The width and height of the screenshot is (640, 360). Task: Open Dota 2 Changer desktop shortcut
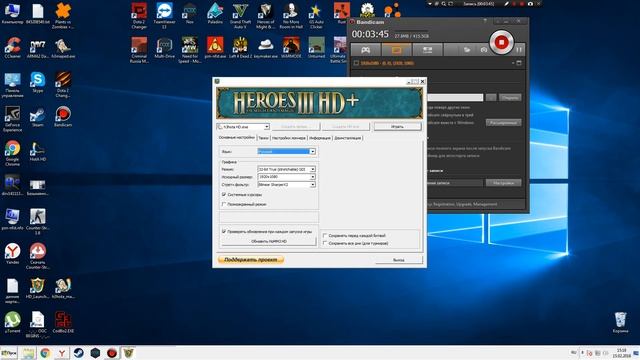click(x=139, y=16)
